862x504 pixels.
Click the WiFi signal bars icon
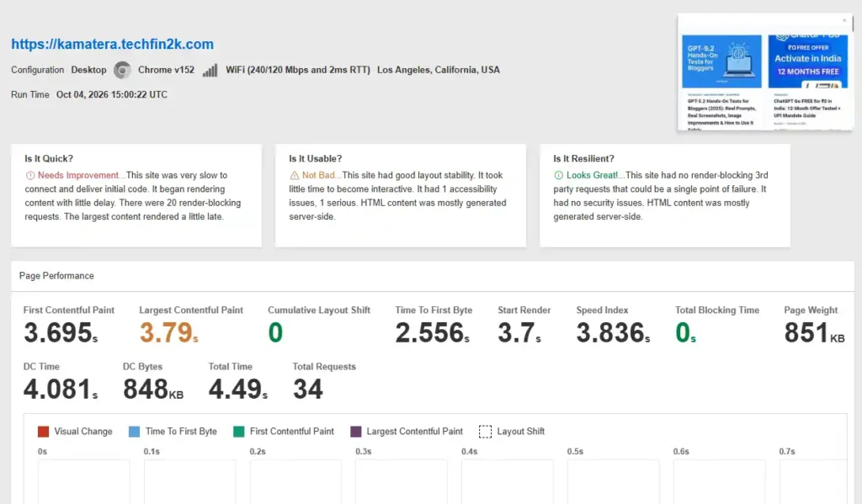(210, 71)
